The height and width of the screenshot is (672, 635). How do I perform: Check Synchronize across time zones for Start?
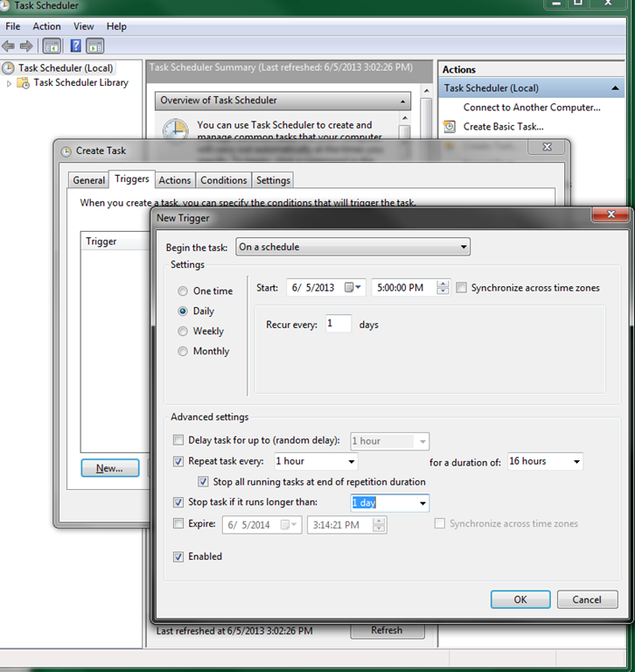tap(461, 288)
